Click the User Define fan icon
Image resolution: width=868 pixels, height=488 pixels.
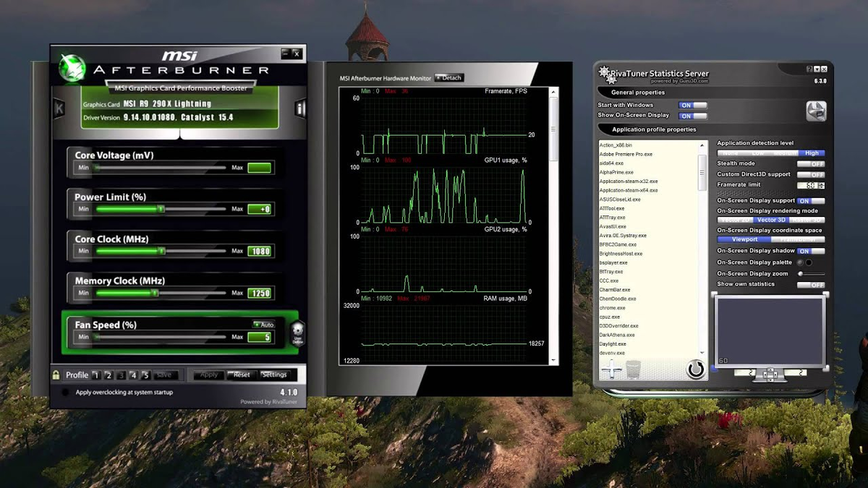296,333
